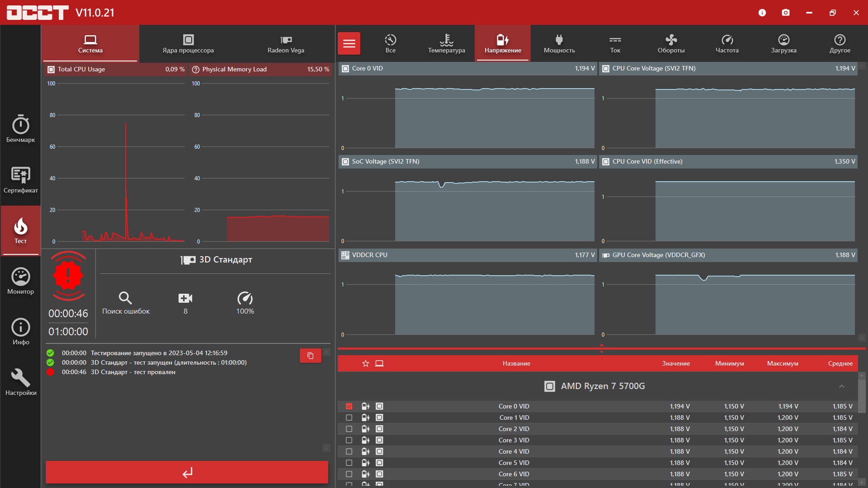
Task: Collapse the graphs panel divider arrow
Action: (x=601, y=345)
